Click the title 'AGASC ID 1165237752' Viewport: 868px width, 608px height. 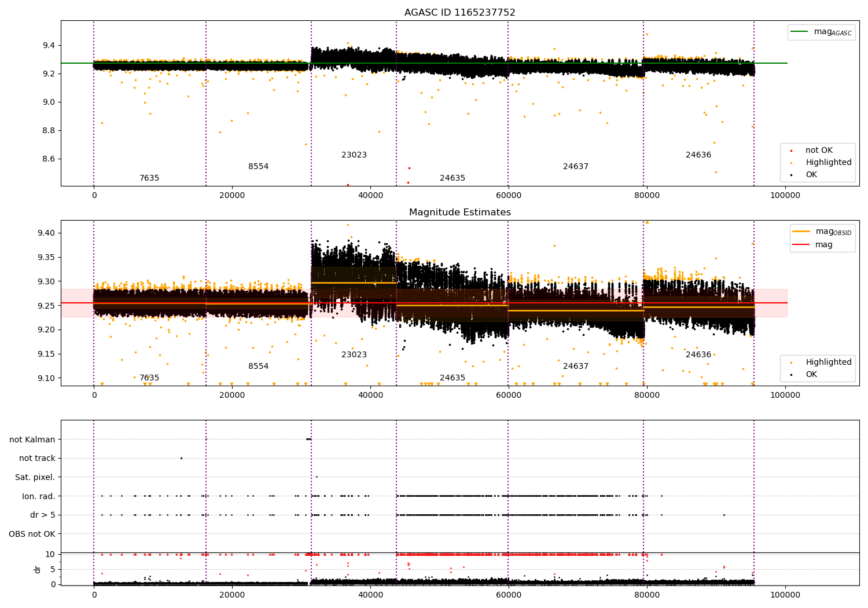click(x=459, y=13)
